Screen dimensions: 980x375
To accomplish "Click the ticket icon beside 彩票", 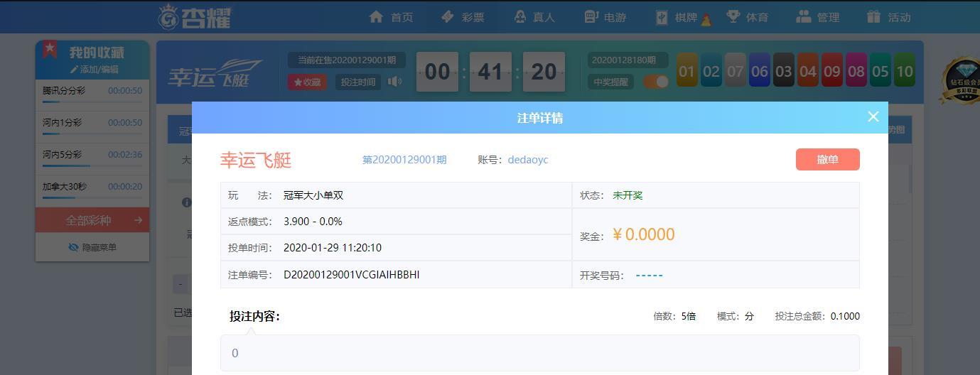I will coord(448,16).
